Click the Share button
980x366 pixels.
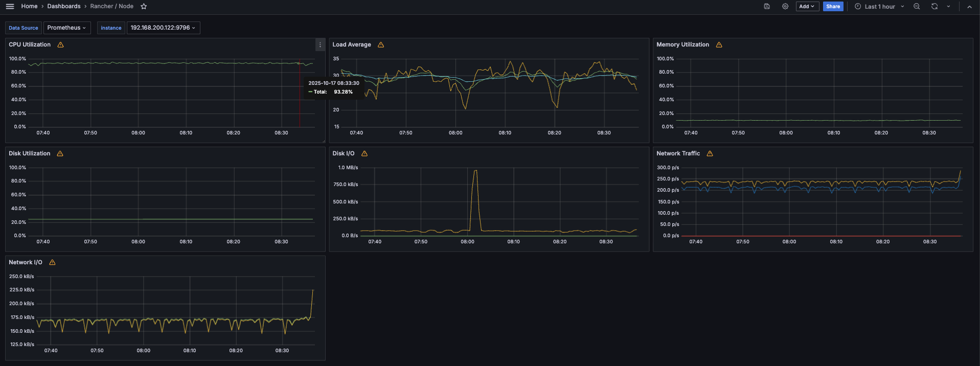tap(833, 7)
